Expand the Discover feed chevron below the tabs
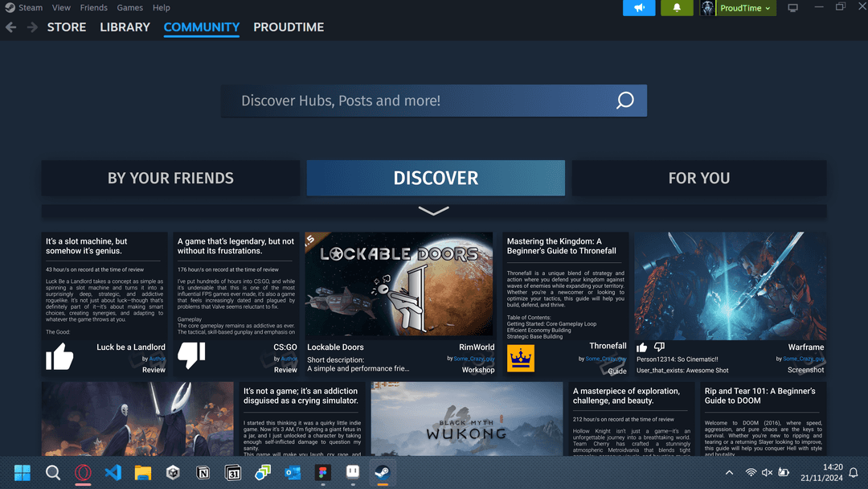The height and width of the screenshot is (489, 868). (433, 211)
